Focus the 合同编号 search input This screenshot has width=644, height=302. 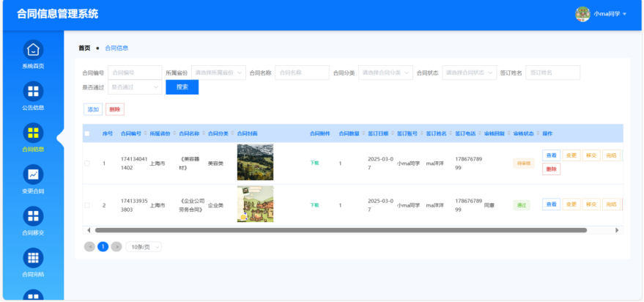pos(135,73)
